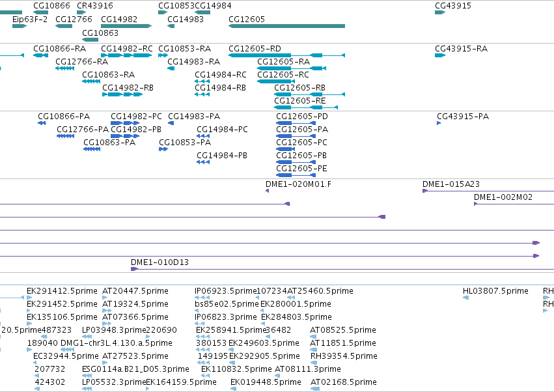Open protein CG12605-PD label
Viewport: 554px width, 392px height.
click(302, 117)
